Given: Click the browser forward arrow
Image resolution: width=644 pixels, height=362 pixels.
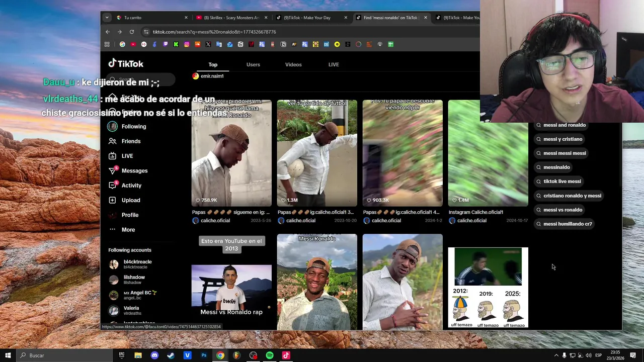Looking at the screenshot, I should (x=119, y=32).
